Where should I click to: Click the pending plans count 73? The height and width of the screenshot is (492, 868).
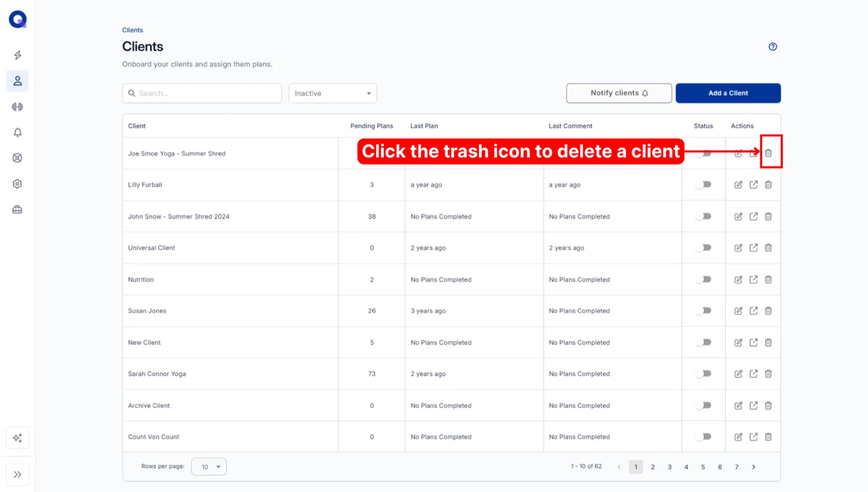point(372,374)
